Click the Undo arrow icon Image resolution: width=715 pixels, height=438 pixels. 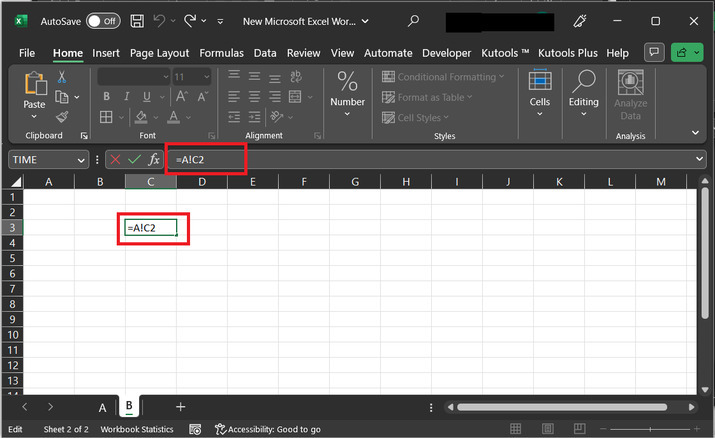[x=159, y=21]
